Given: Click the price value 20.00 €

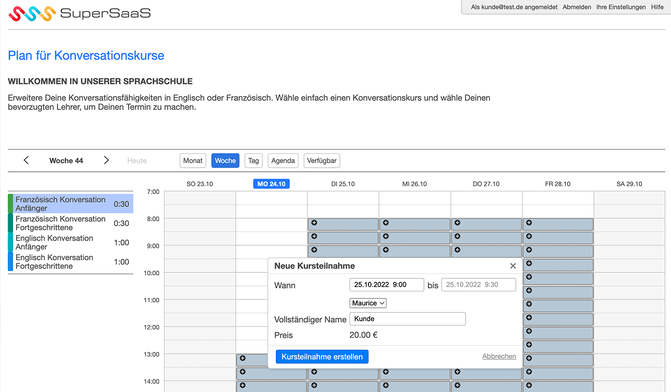Looking at the screenshot, I should [363, 335].
